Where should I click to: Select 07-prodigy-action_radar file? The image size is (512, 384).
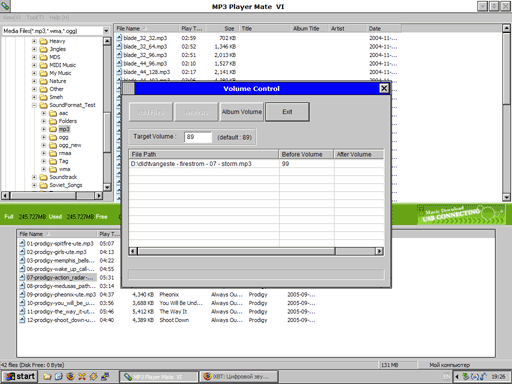click(60, 277)
